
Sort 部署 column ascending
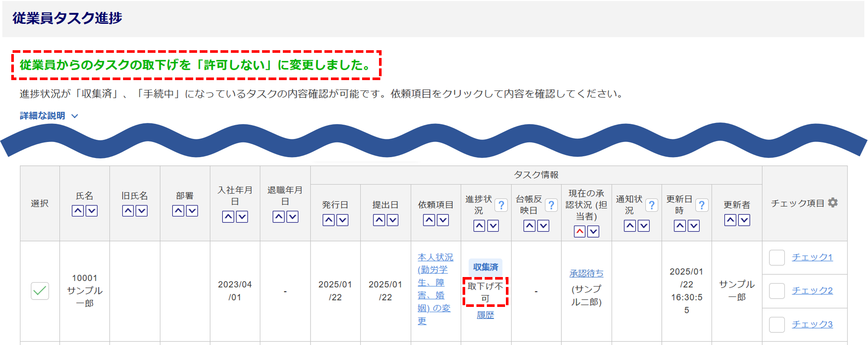click(178, 211)
